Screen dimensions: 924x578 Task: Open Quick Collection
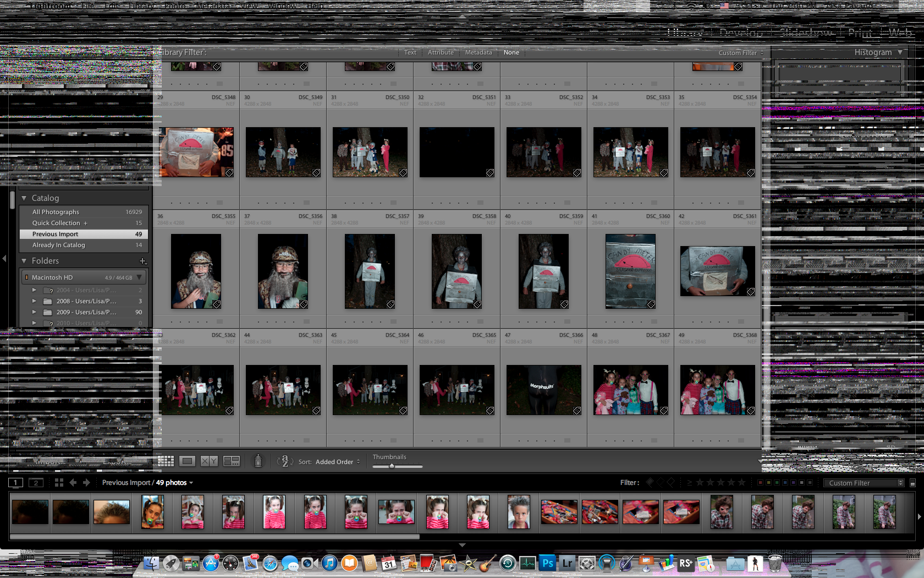pyautogui.click(x=56, y=223)
